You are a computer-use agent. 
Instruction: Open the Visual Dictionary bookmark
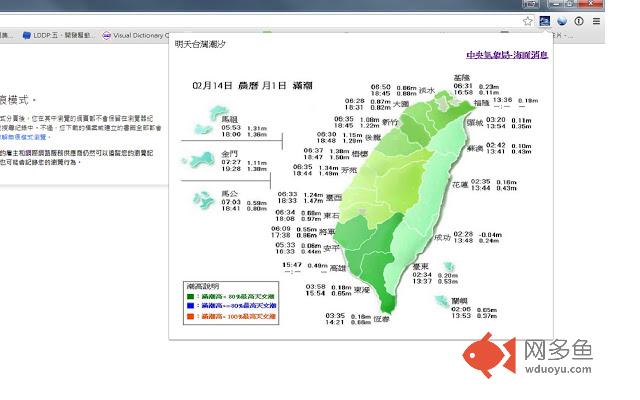pyautogui.click(x=136, y=36)
